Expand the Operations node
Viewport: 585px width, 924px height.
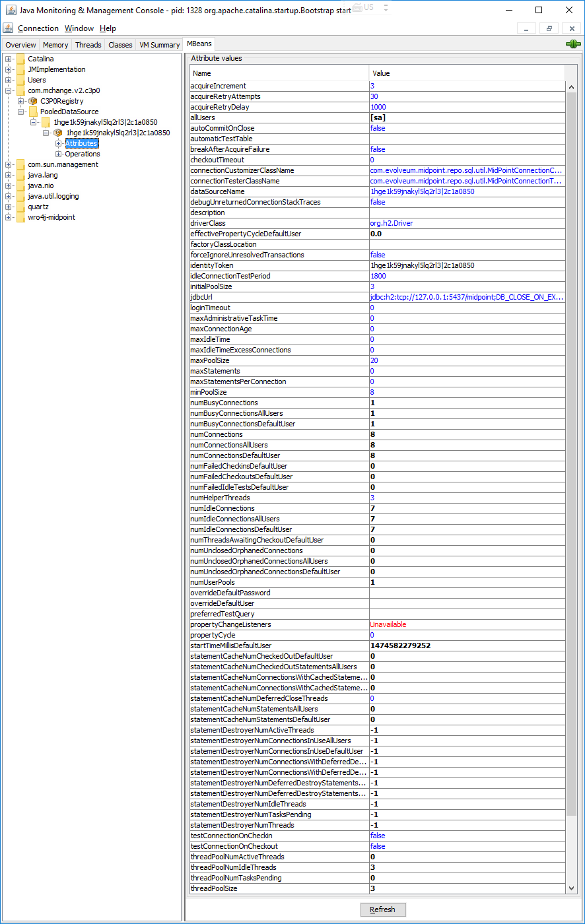coord(59,154)
